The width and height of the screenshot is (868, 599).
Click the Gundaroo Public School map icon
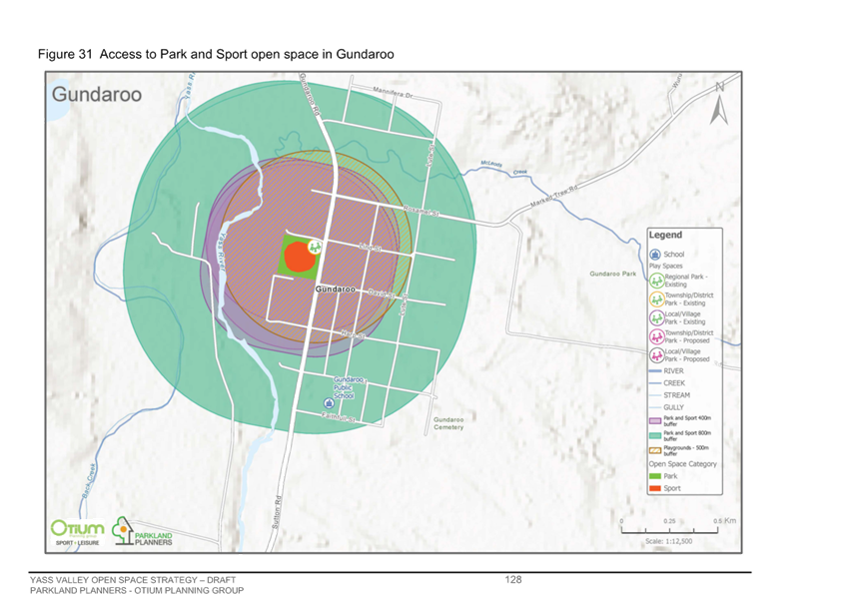coord(329,403)
